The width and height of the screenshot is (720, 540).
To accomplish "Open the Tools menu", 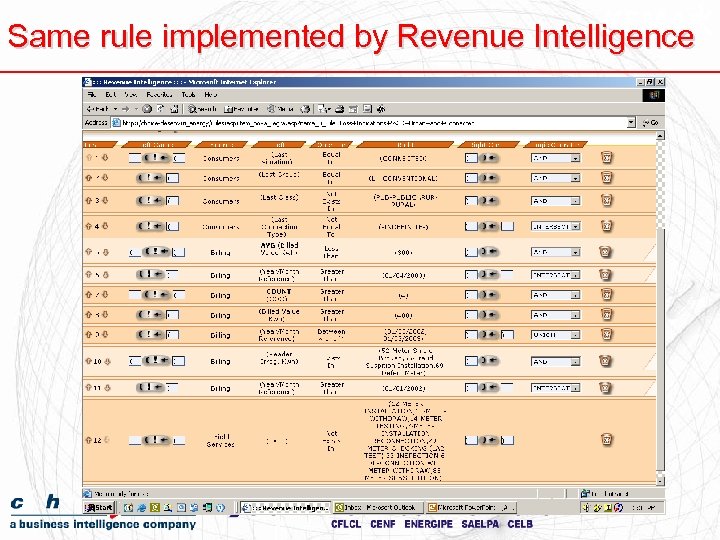I will [x=188, y=95].
